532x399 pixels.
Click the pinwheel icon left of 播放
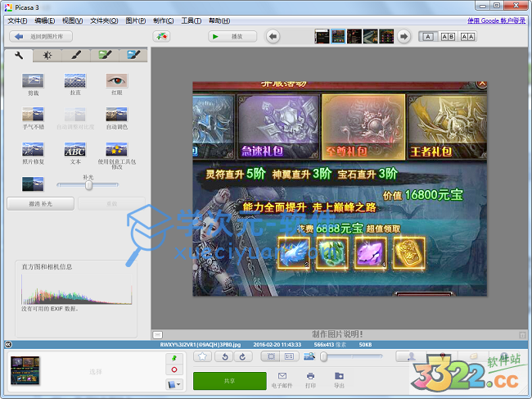(x=161, y=36)
